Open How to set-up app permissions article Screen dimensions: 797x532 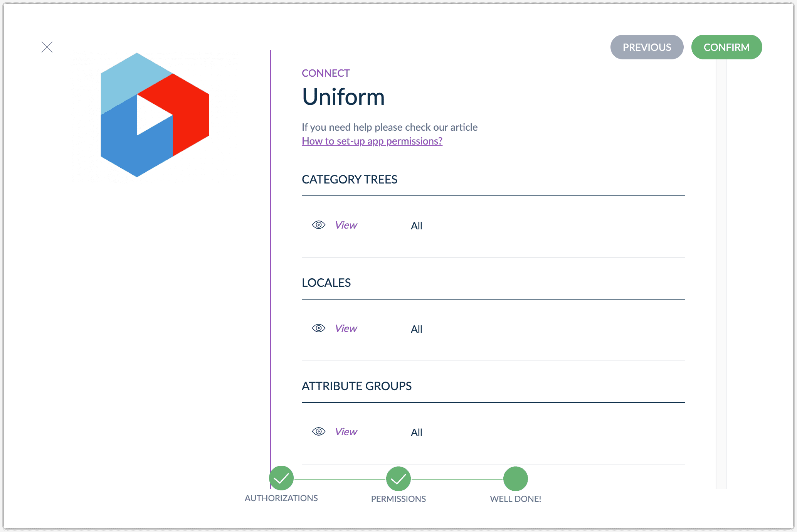(372, 141)
